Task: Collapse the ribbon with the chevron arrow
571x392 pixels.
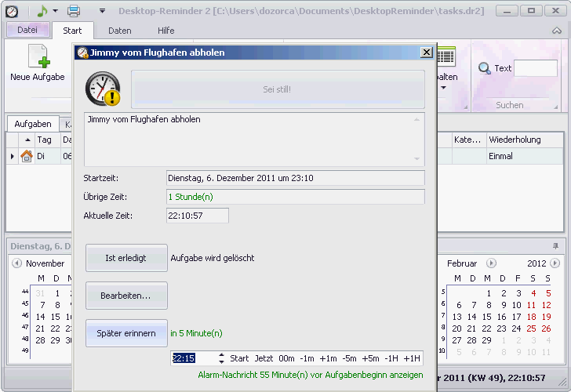Action: tap(556, 31)
